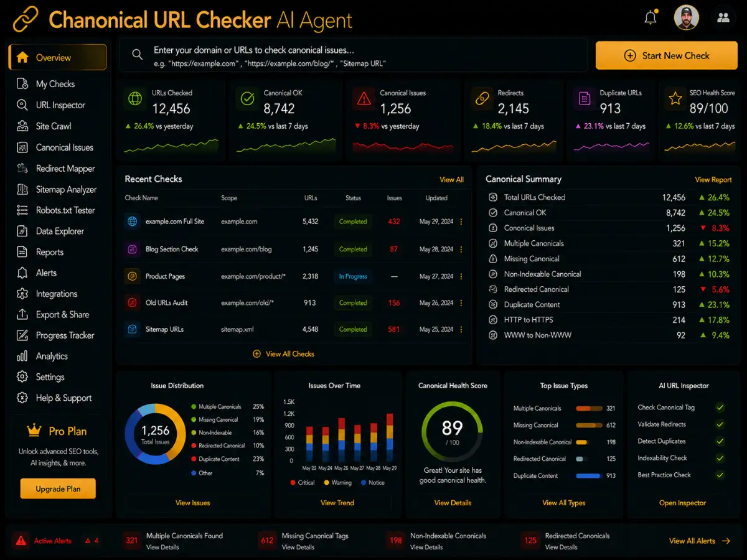The height and width of the screenshot is (560, 747).
Task: Open the user profile avatar
Action: coord(686,17)
